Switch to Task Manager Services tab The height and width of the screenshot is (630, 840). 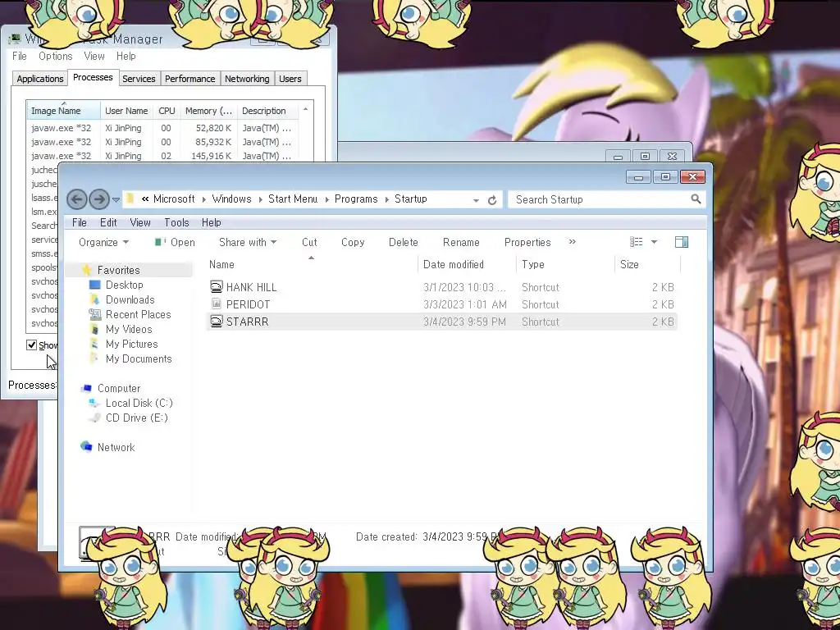[x=139, y=79]
